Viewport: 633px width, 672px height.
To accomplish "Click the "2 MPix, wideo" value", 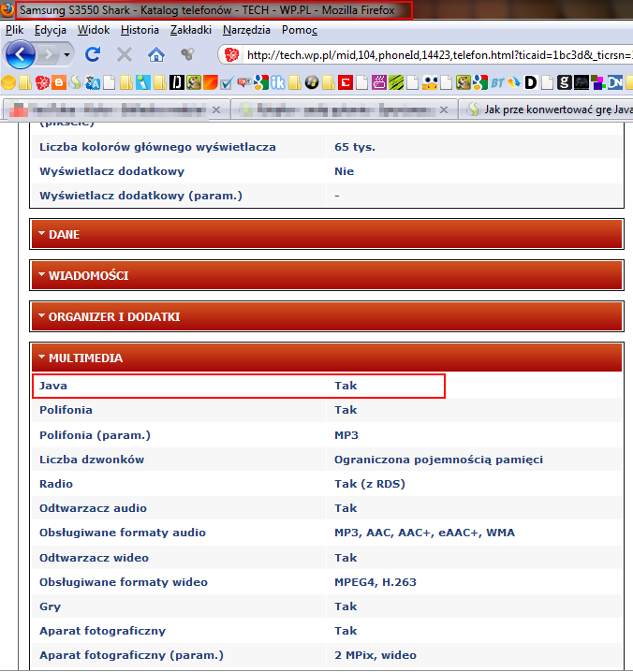I will (375, 655).
